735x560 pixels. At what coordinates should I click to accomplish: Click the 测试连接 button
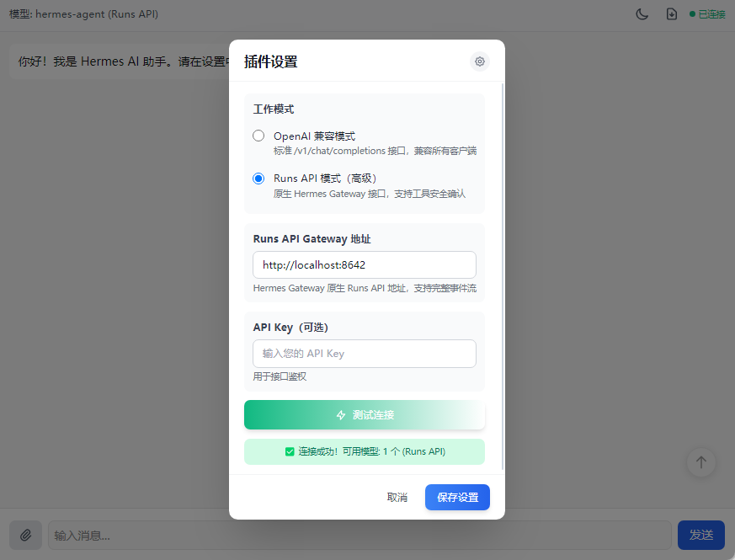click(365, 414)
